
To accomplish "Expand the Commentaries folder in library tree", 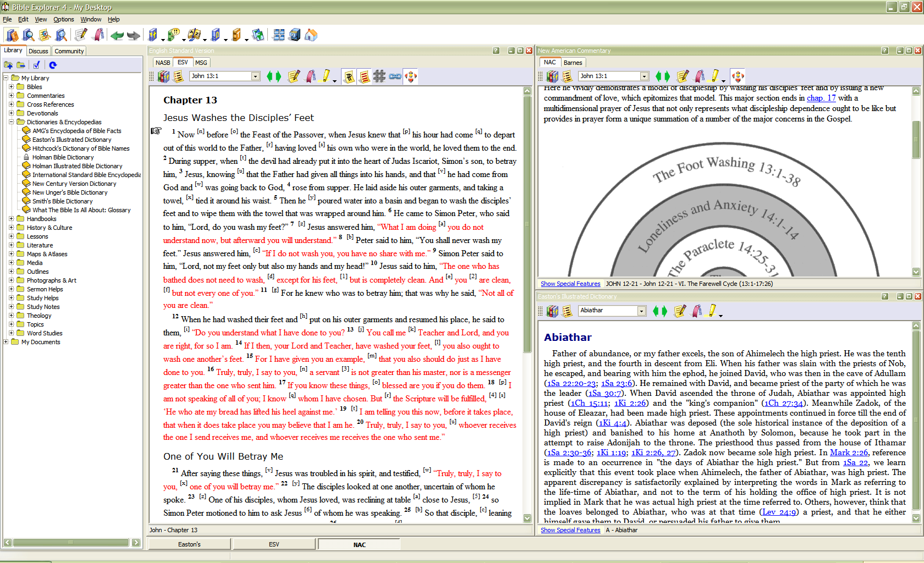I will point(11,96).
